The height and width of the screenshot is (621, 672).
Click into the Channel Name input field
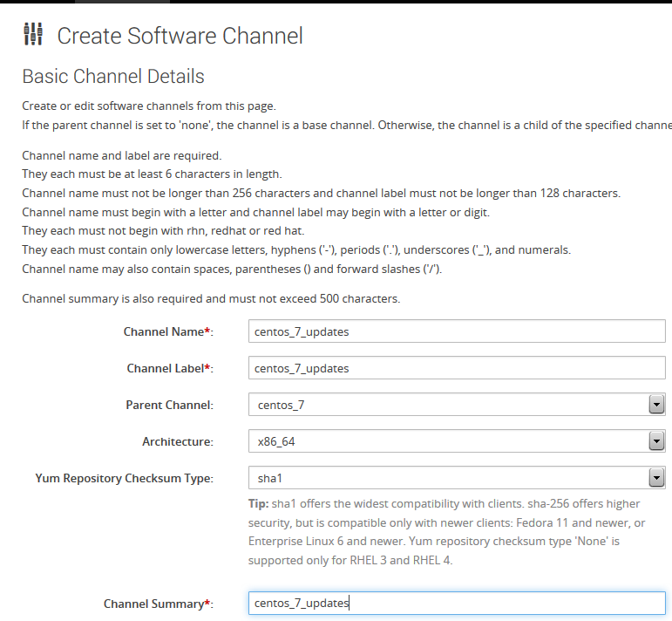pyautogui.click(x=457, y=331)
